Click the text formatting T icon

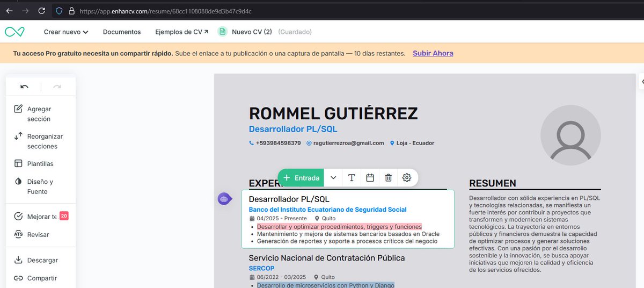[352, 177]
